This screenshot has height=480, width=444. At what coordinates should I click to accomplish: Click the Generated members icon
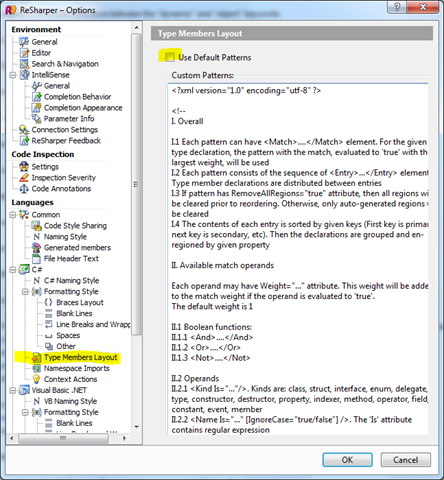pos(36,248)
